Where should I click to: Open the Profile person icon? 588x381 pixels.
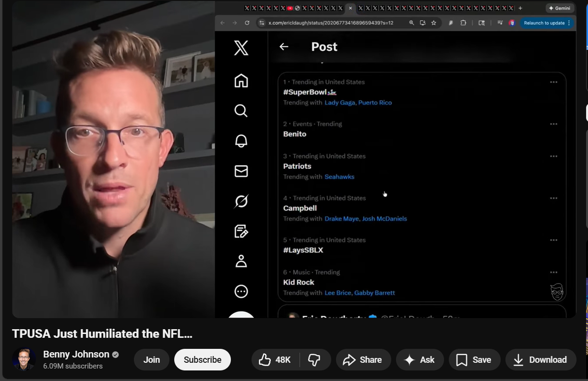coord(241,261)
